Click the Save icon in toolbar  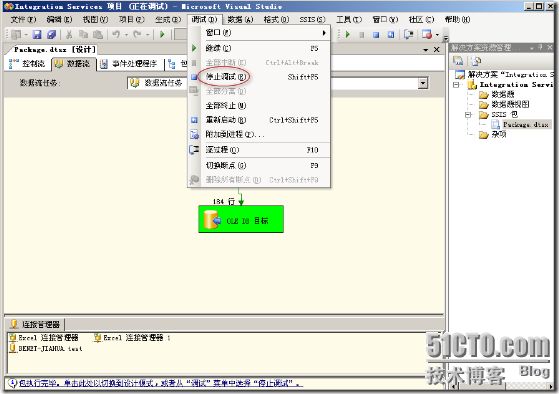(x=37, y=35)
